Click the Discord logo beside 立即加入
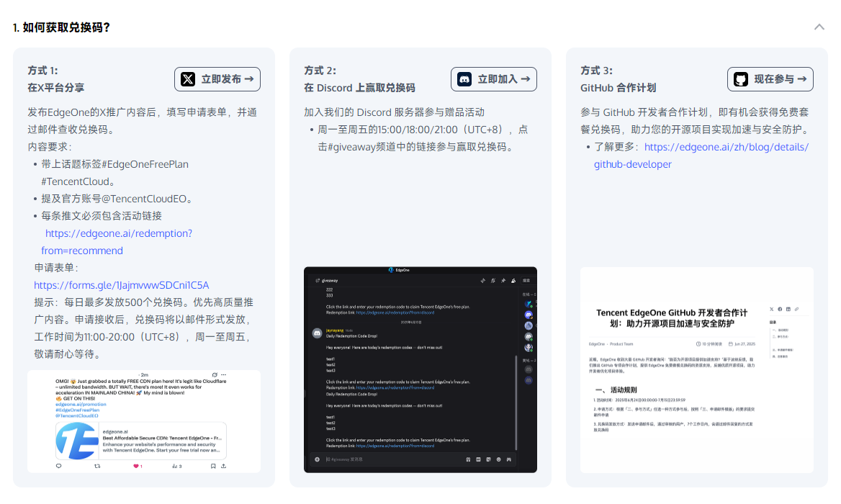The width and height of the screenshot is (841, 504). [464, 79]
